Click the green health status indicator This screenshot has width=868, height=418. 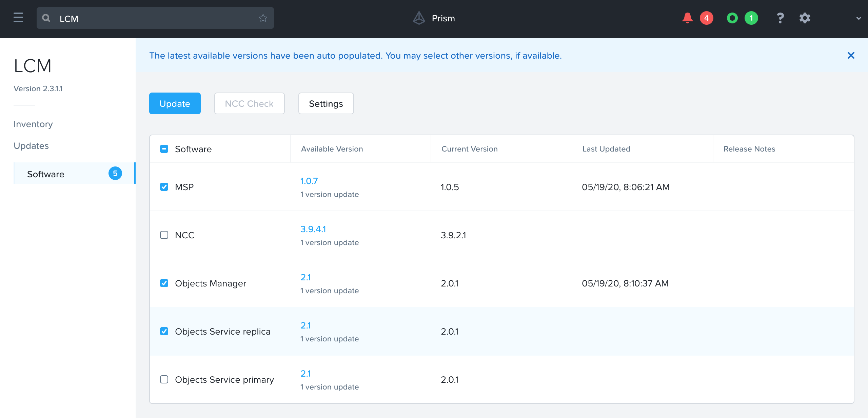(x=732, y=18)
